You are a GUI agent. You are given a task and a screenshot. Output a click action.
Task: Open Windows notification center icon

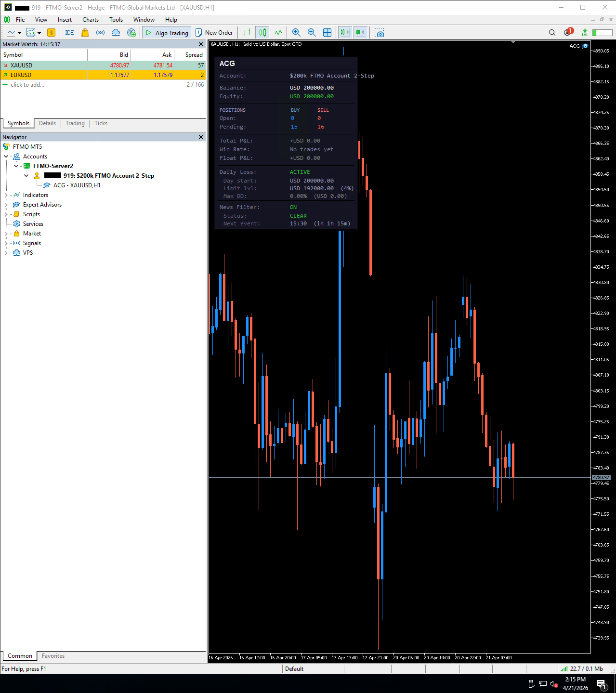(602, 684)
